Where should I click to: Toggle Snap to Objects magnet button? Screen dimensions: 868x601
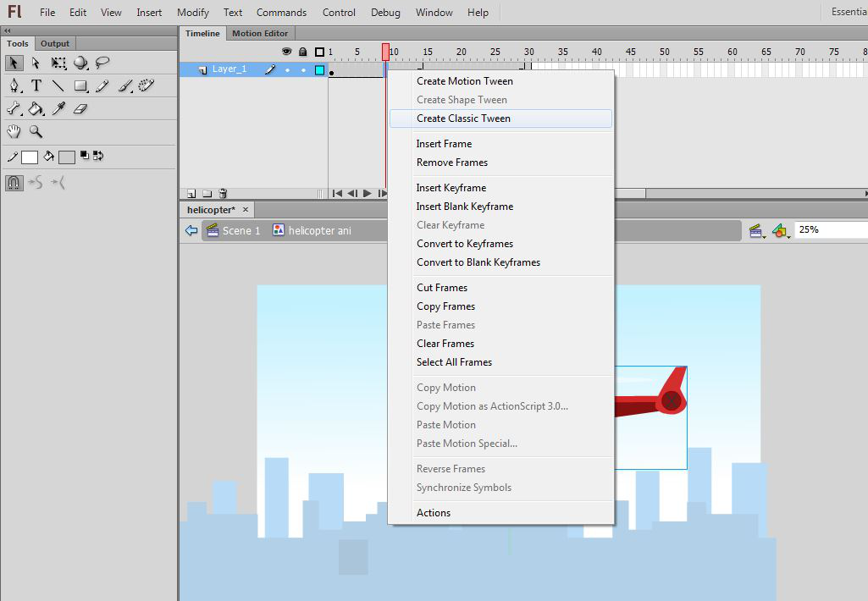14,182
